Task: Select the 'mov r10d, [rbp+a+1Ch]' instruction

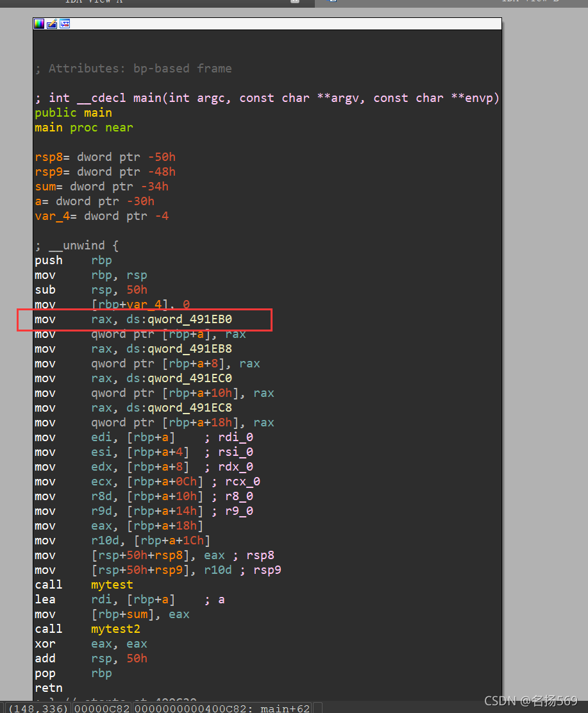Action: tap(122, 541)
